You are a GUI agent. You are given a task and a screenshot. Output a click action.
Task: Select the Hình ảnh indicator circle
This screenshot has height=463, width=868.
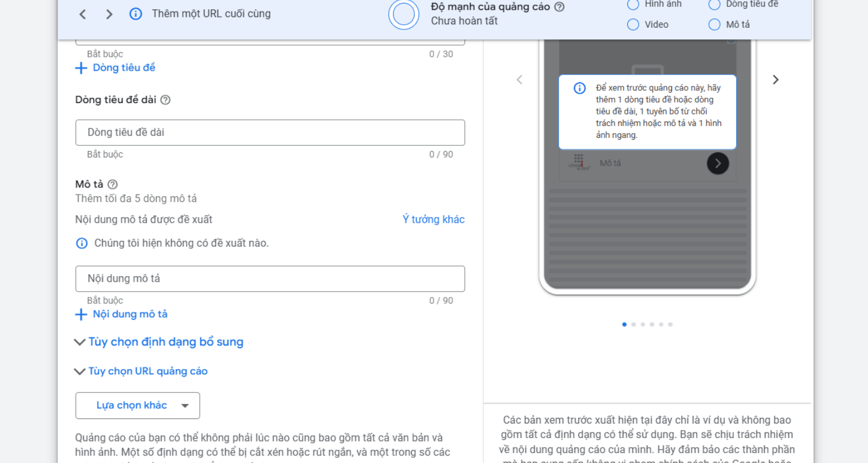coord(633,5)
